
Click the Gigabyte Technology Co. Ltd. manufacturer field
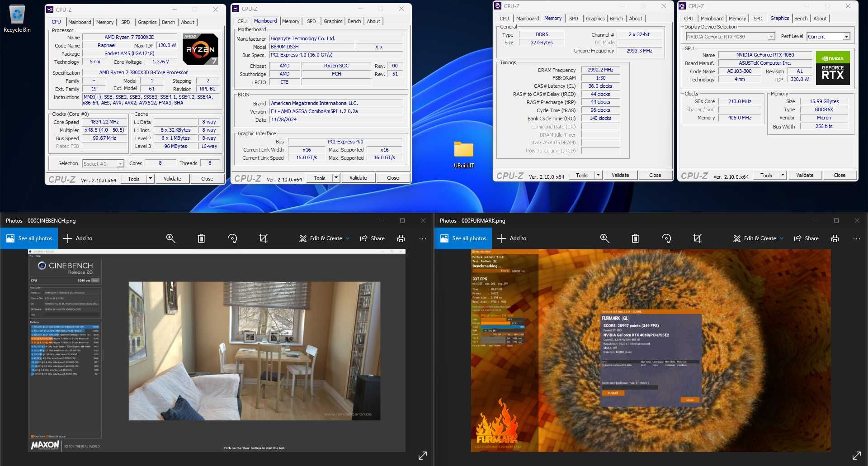tap(336, 38)
